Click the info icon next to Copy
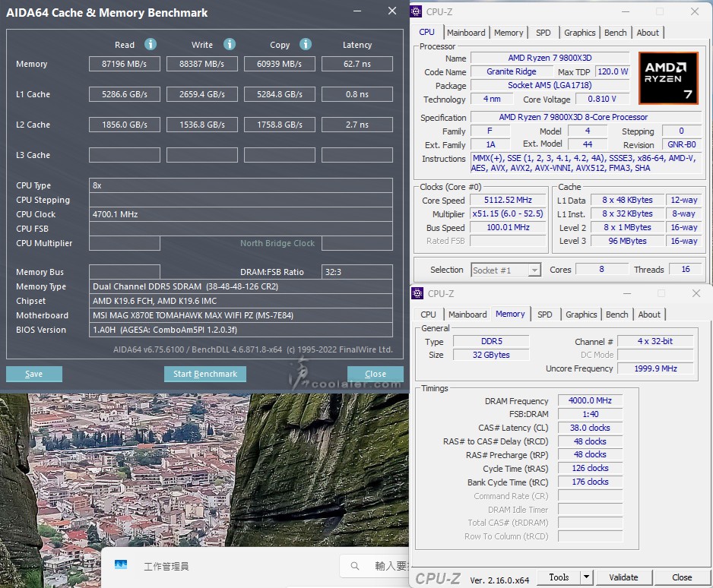 pos(306,45)
